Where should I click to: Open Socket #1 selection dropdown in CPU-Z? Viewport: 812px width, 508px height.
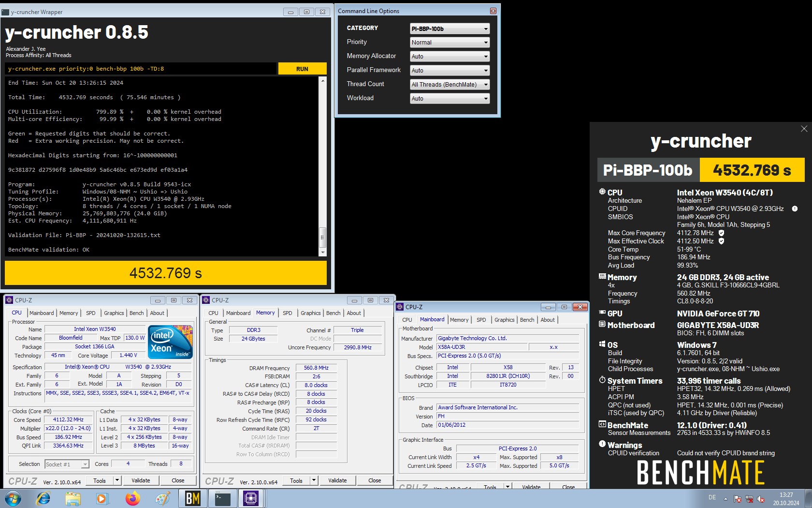(67, 464)
